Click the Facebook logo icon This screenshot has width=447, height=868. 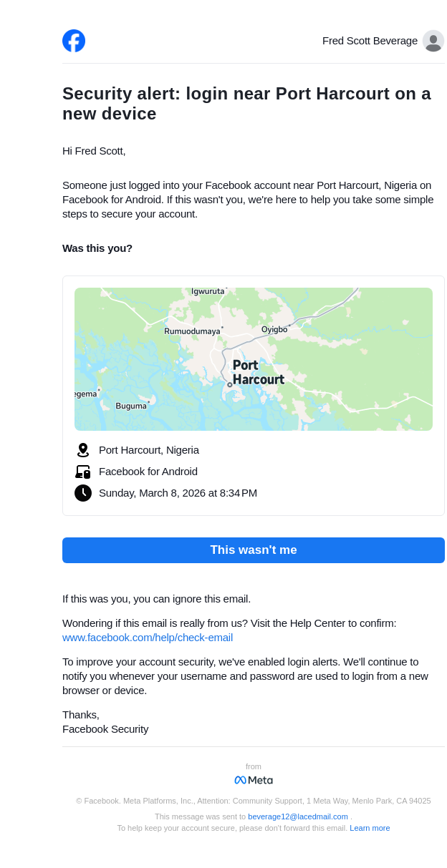74,41
